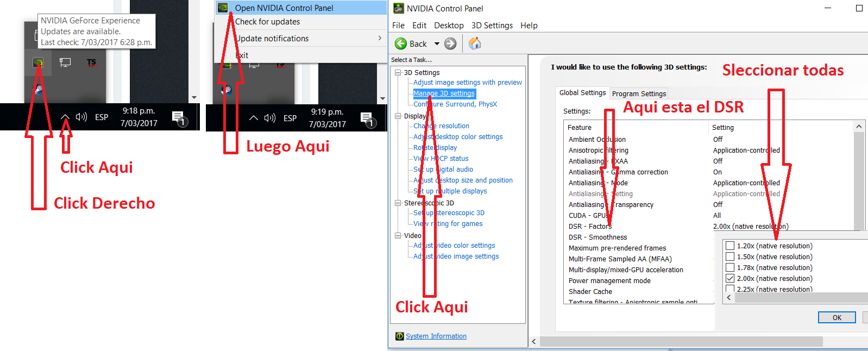Viewport: 868px width, 351px height.
Task: Click the monitor tray icon beside NVIDIA icon
Action: click(x=65, y=62)
